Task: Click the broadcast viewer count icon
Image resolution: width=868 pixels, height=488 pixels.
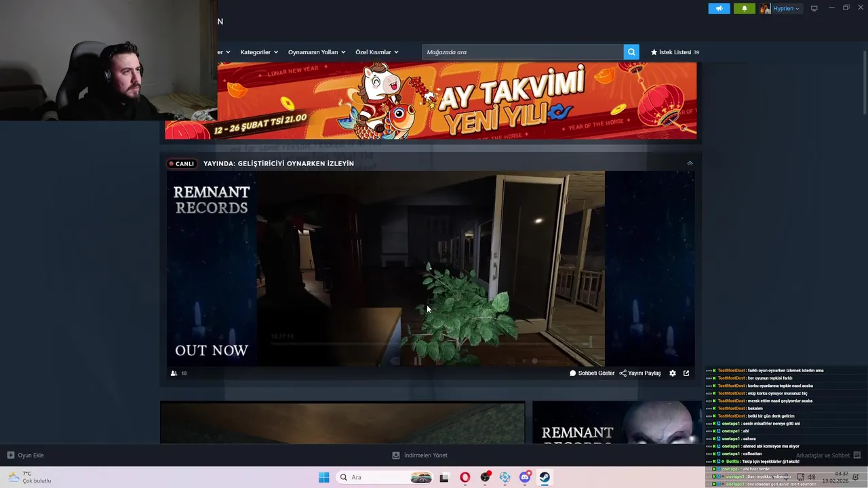Action: [x=174, y=373]
